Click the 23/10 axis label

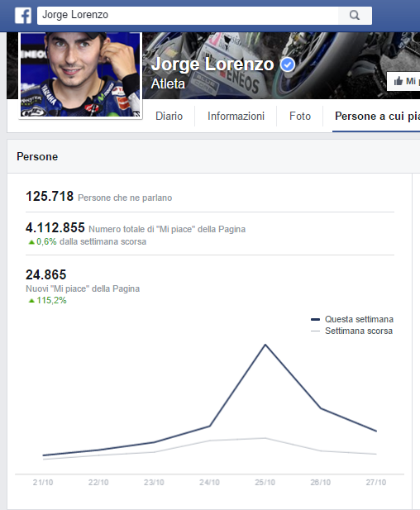154,483
